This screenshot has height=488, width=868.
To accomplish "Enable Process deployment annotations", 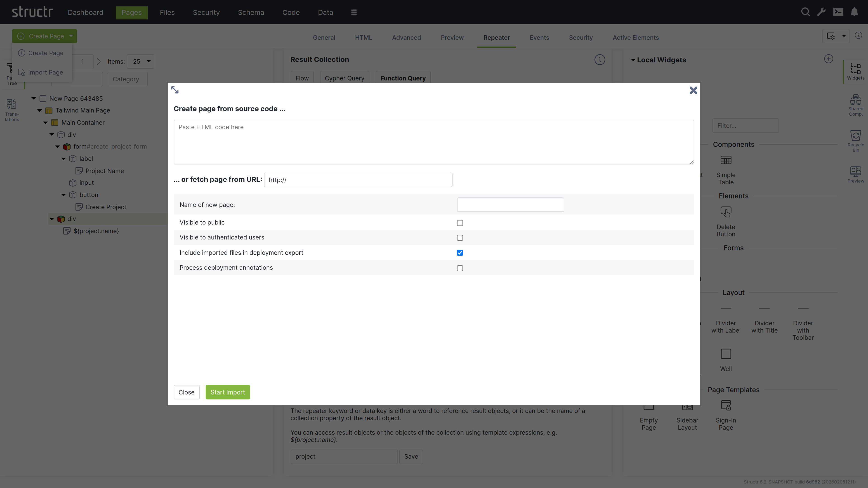I will (x=460, y=268).
